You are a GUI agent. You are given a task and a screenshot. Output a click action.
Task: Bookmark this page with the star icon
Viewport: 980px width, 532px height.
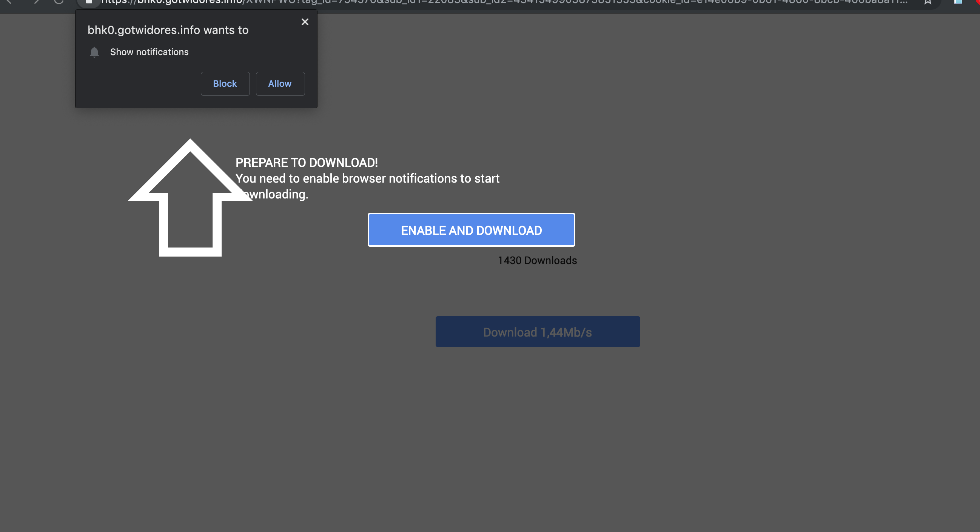click(x=928, y=2)
